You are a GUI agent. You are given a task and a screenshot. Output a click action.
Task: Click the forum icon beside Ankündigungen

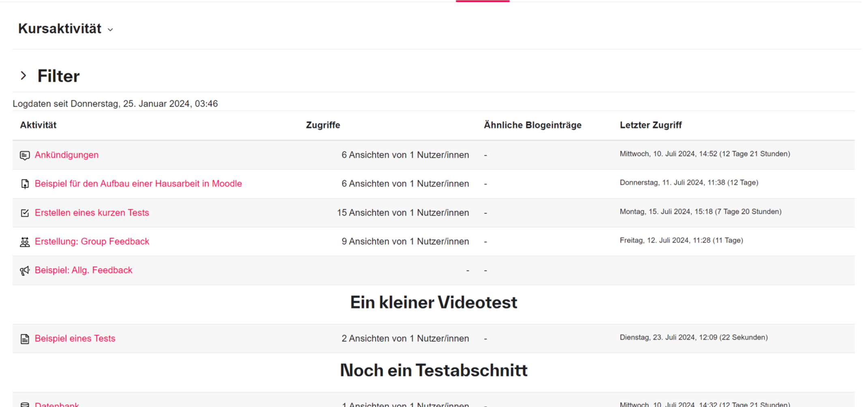tap(25, 155)
